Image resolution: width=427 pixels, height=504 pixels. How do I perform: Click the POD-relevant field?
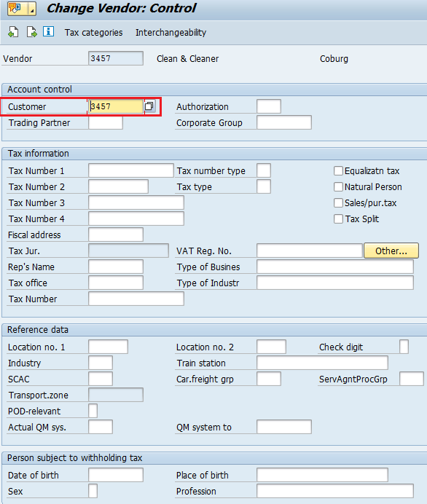pos(93,411)
